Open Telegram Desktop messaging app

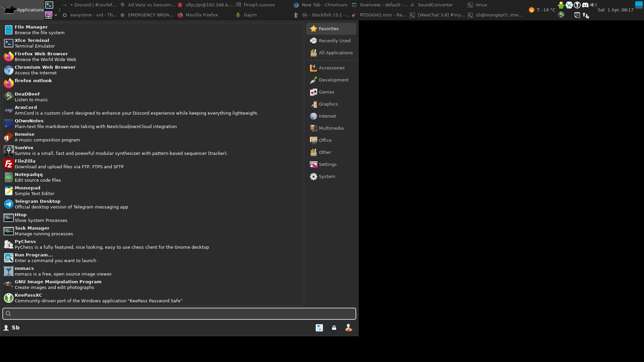153,204
